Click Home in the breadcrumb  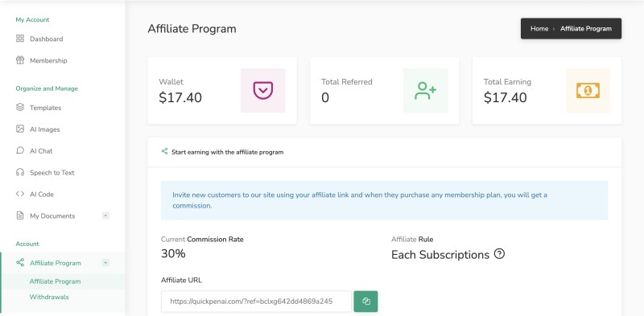click(539, 28)
